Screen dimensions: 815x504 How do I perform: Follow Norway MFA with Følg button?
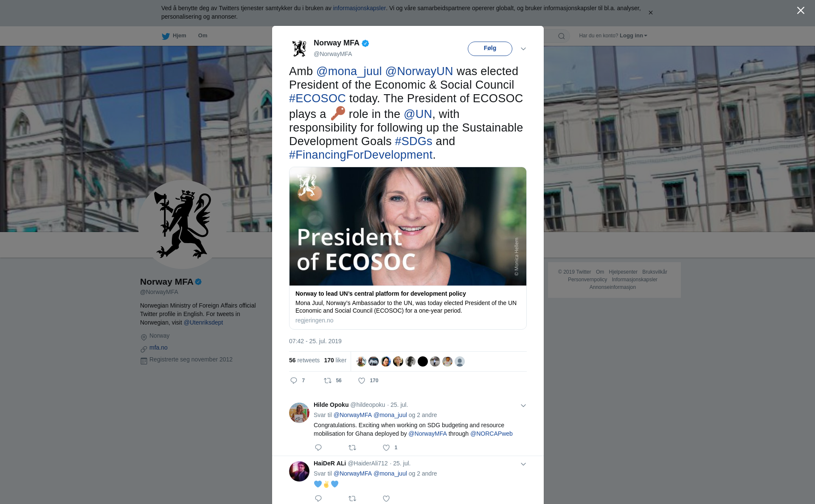[x=490, y=49]
